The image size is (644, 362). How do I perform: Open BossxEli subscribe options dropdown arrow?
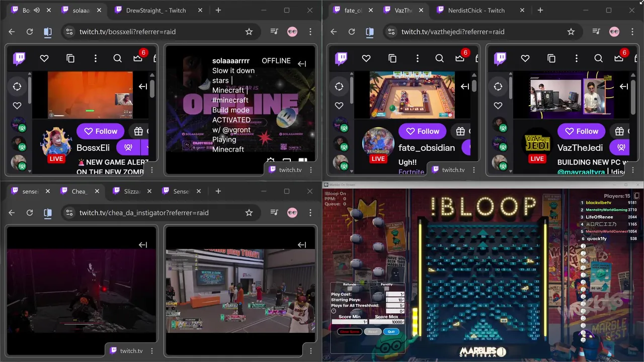(x=146, y=148)
